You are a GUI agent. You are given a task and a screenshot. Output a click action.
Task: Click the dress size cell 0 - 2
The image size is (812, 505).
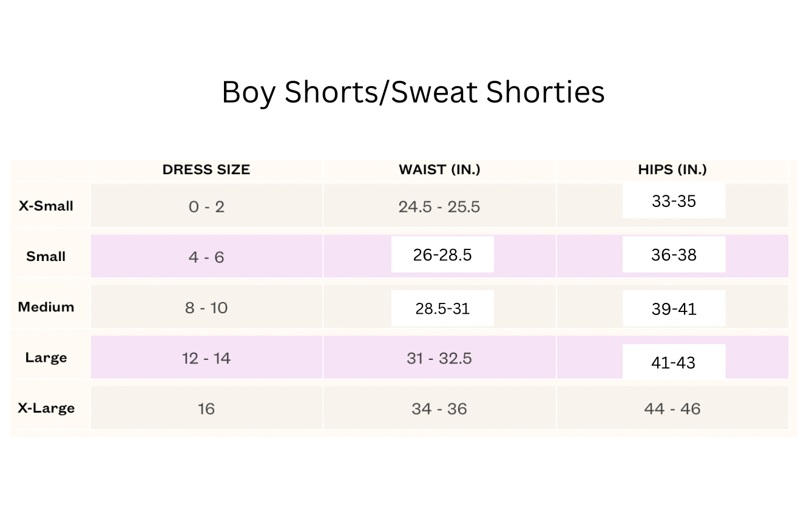[x=206, y=207]
